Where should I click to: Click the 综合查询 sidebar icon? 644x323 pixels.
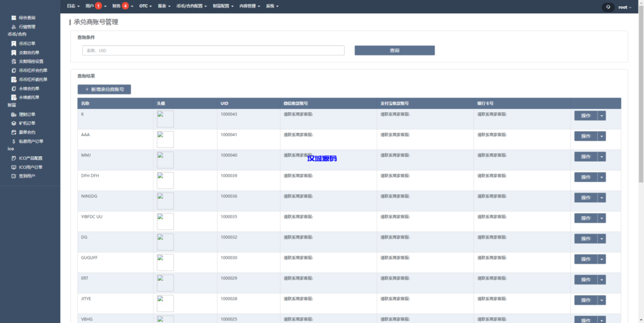[14, 18]
